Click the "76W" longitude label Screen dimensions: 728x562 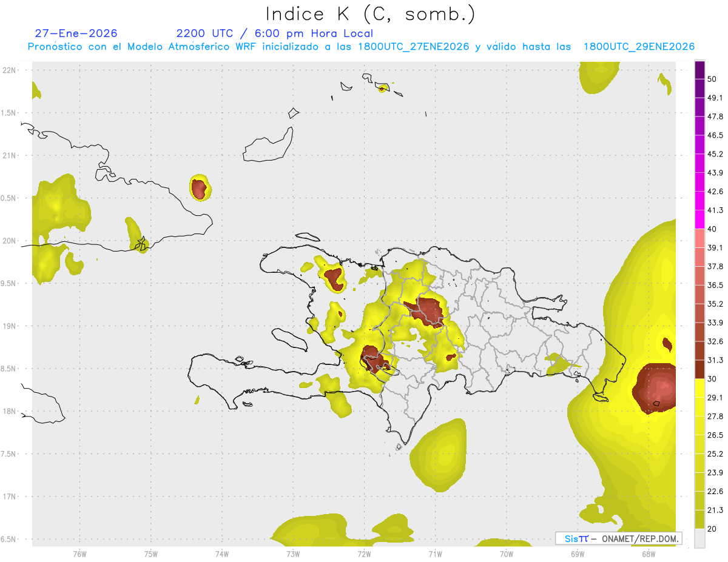79,554
